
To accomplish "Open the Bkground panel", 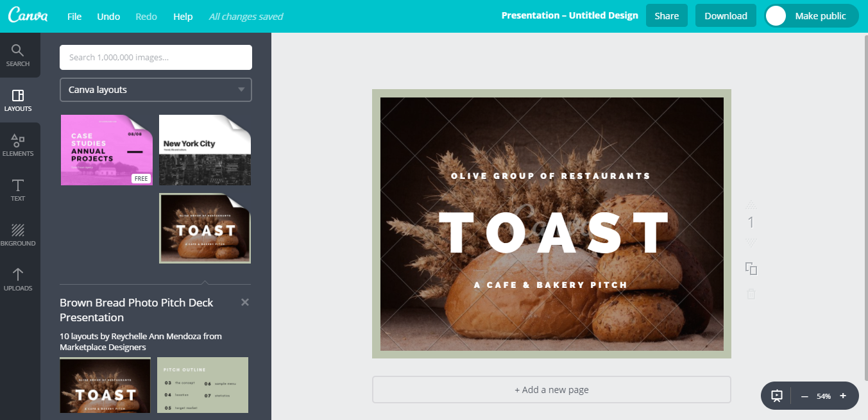I will coord(18,235).
